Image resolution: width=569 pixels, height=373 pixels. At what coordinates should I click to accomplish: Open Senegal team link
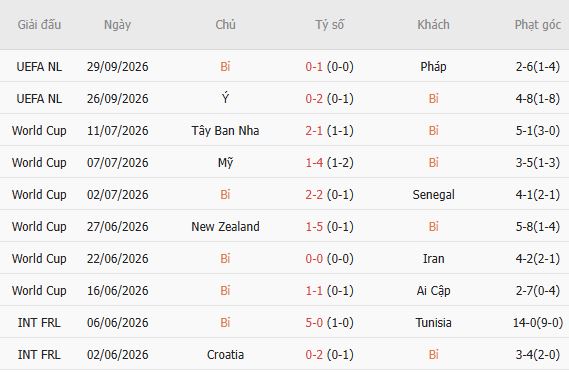(433, 195)
